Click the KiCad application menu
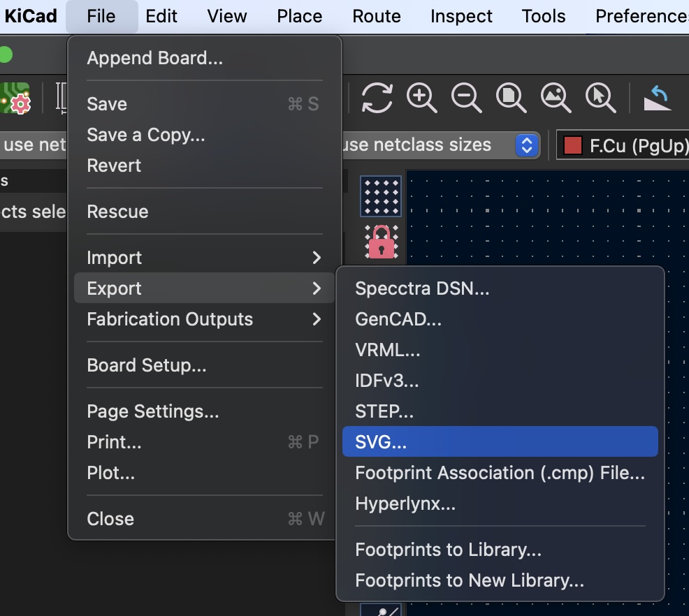This screenshot has width=689, height=616. pyautogui.click(x=31, y=16)
